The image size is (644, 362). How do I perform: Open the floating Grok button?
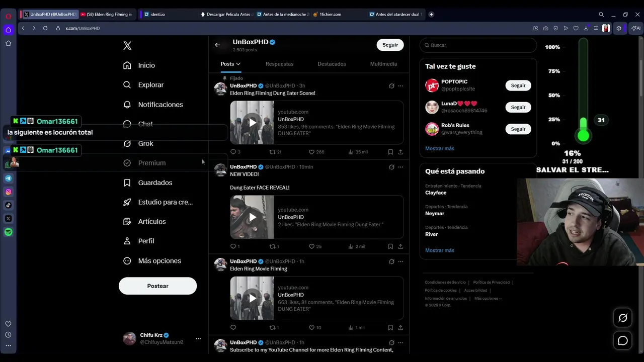click(623, 318)
